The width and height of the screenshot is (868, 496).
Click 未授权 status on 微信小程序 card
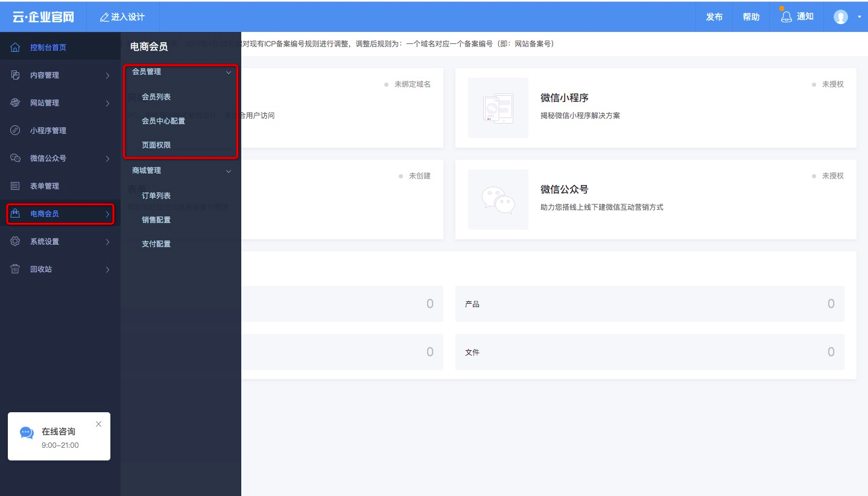(x=833, y=84)
